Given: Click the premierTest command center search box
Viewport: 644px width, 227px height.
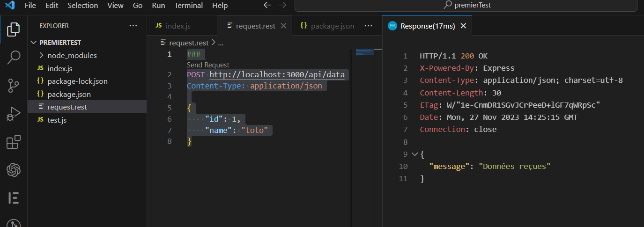Looking at the screenshot, I should point(468,6).
